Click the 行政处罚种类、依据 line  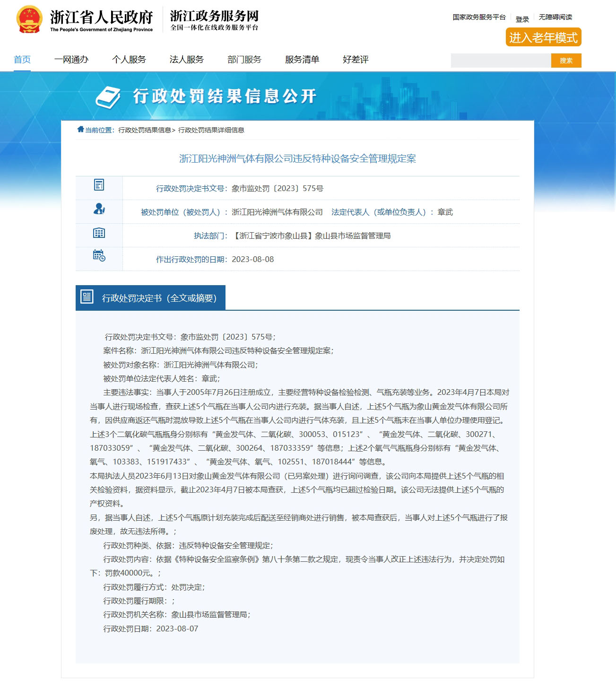(x=188, y=545)
